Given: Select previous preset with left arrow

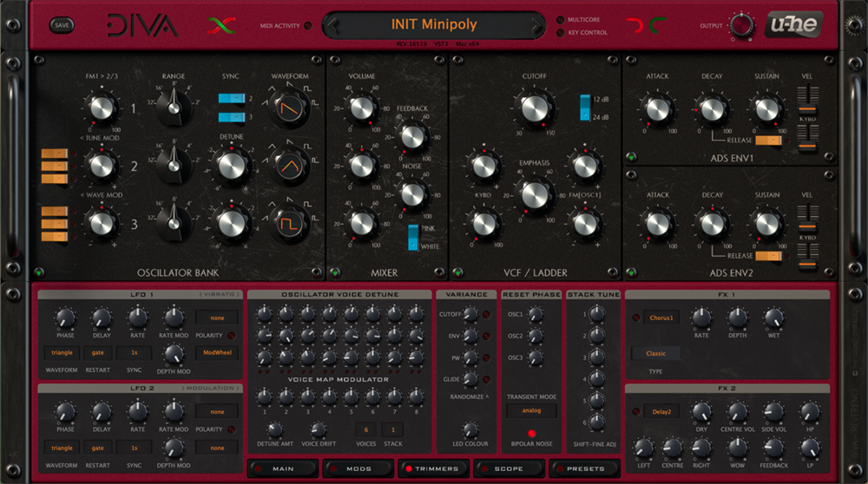Looking at the screenshot, I should (x=332, y=25).
